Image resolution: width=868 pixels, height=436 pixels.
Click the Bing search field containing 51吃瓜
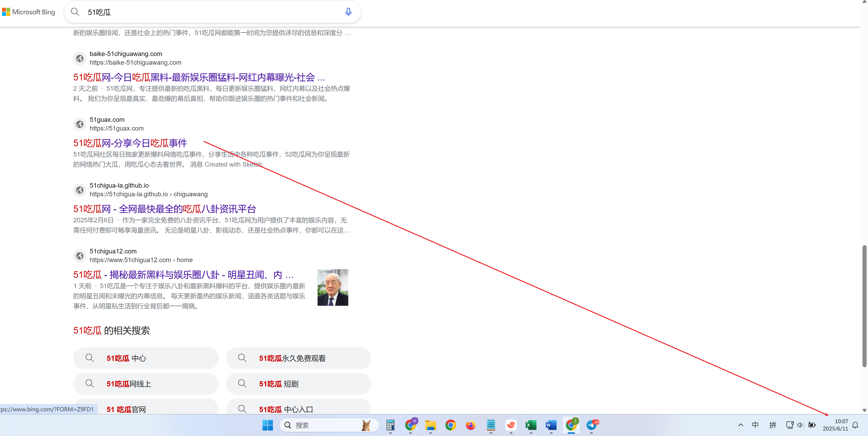point(212,12)
